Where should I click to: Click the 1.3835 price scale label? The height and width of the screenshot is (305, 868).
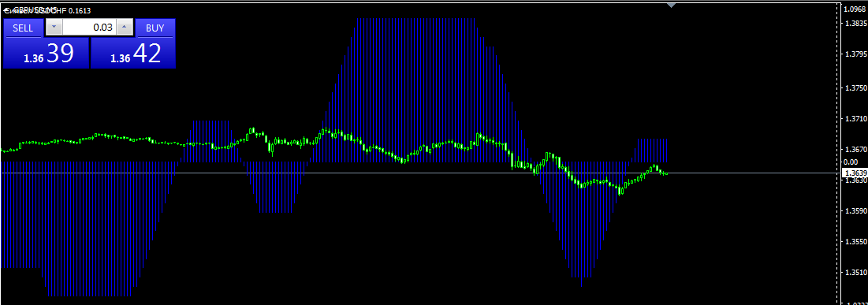pos(855,23)
